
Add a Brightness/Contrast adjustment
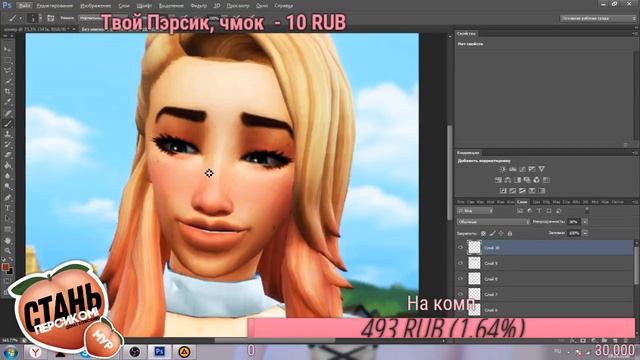pyautogui.click(x=502, y=169)
